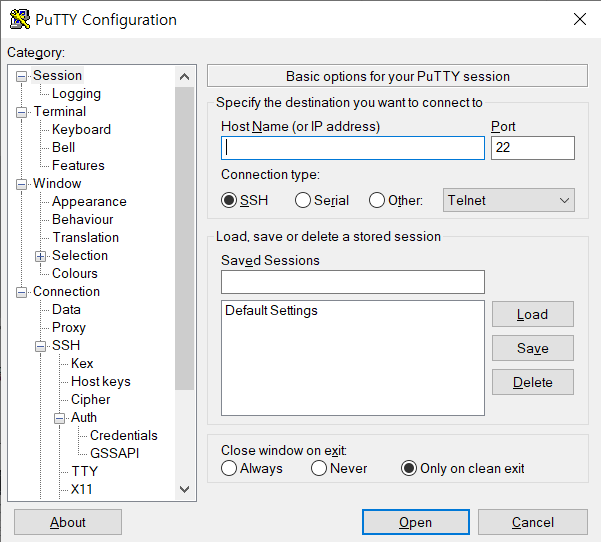
Task: Collapse the Session tree node
Action: point(21,76)
